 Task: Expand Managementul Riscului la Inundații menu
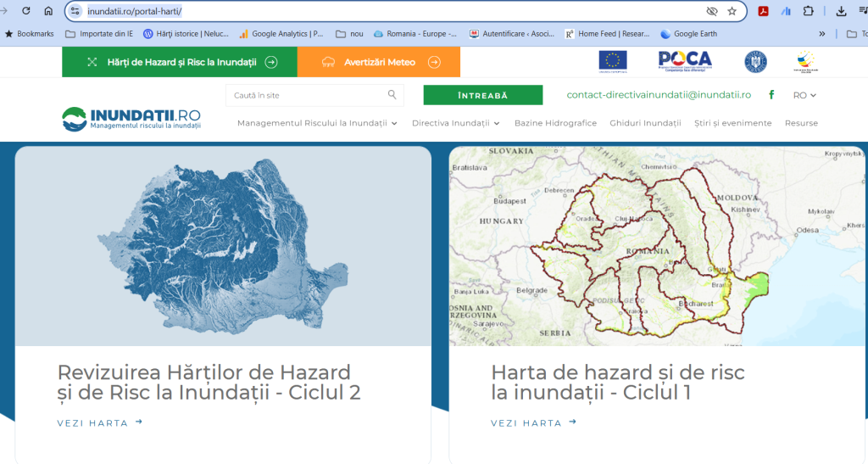[317, 123]
